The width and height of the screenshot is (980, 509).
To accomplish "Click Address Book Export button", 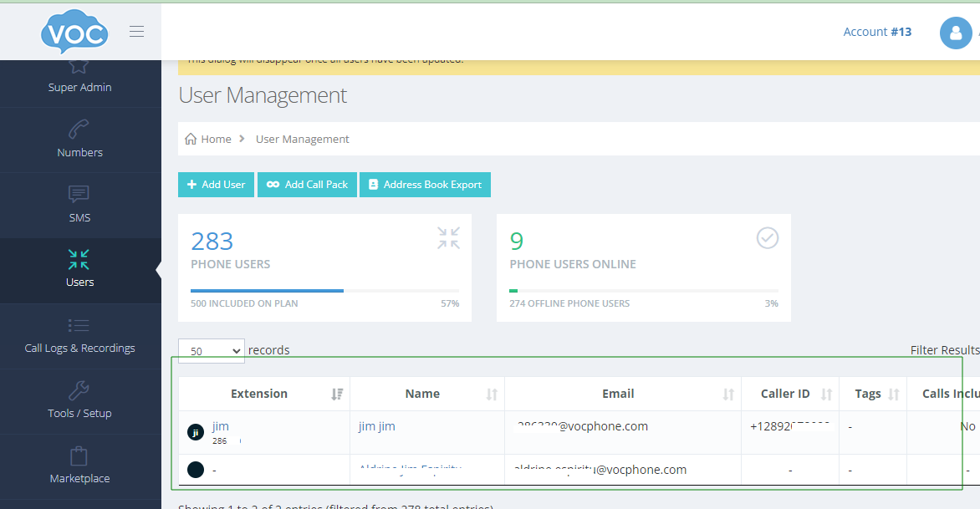I will pos(425,185).
